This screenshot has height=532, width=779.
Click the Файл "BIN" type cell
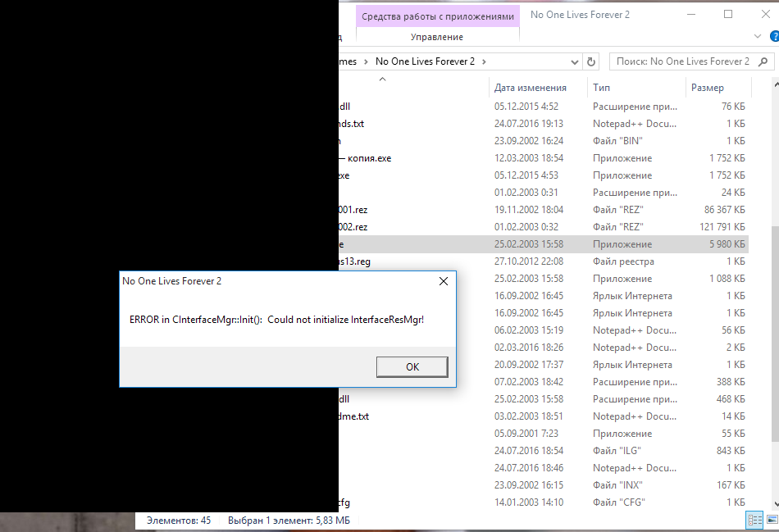tap(617, 141)
